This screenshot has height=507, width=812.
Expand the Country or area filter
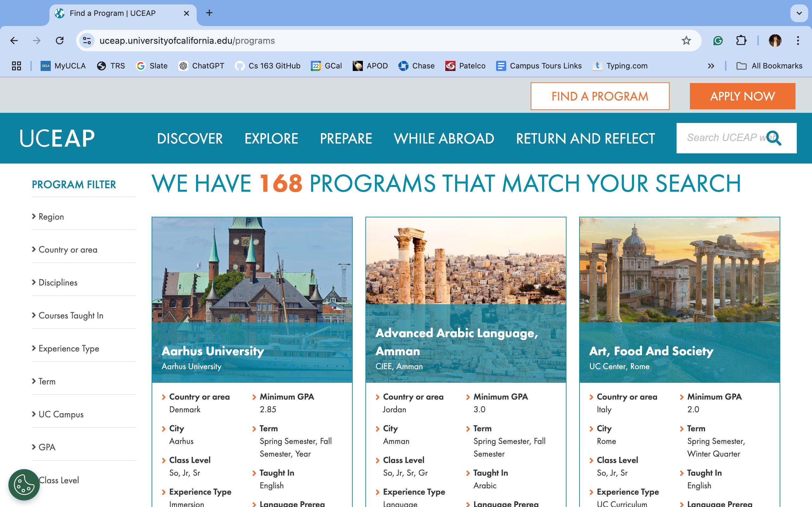[68, 249]
